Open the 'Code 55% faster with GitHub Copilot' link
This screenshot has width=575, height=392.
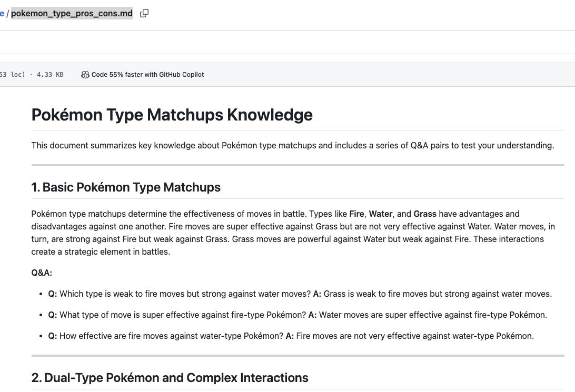click(x=147, y=75)
